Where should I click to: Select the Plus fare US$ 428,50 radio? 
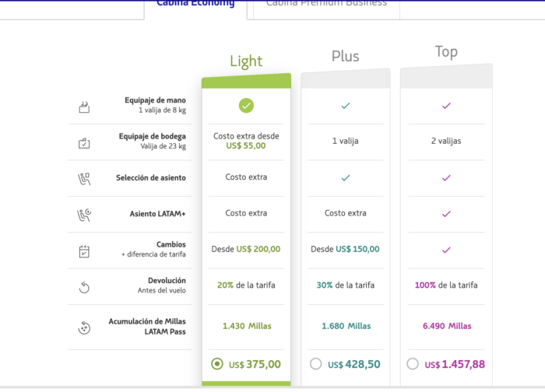click(x=315, y=364)
